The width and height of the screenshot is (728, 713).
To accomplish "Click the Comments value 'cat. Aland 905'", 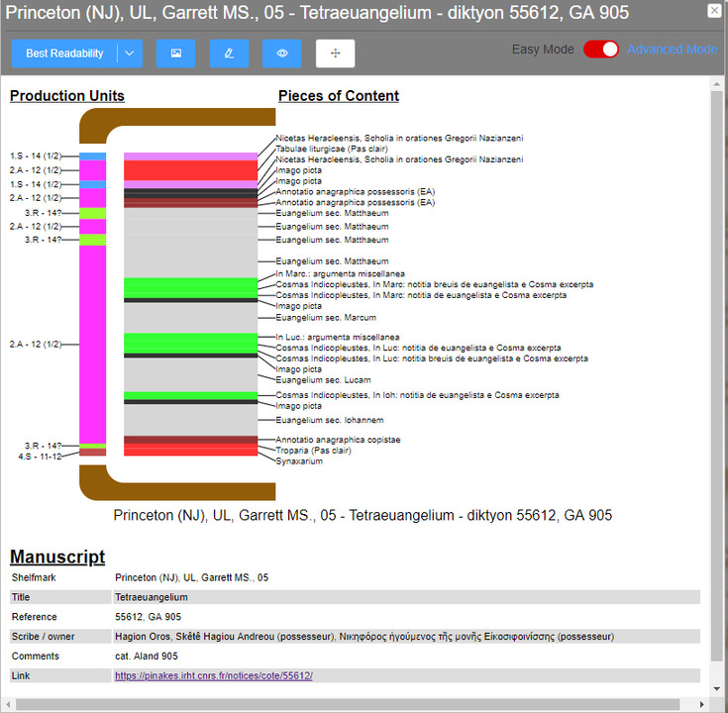I will (x=147, y=657).
